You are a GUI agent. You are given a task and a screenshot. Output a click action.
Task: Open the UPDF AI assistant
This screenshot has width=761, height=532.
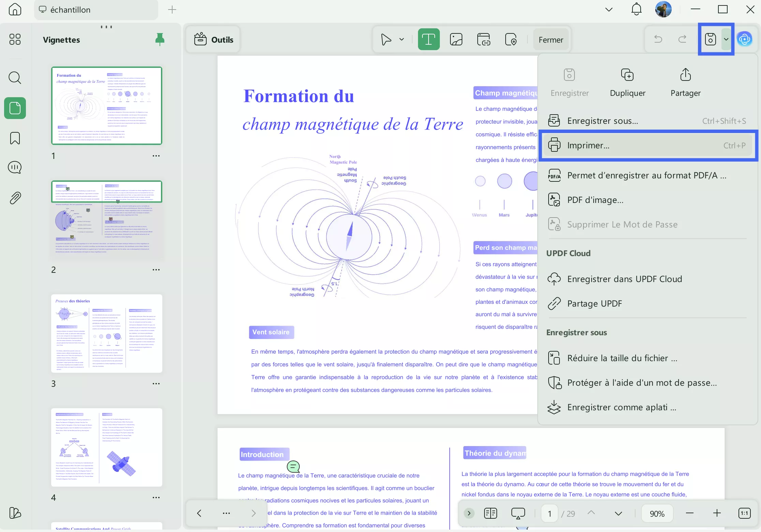745,39
